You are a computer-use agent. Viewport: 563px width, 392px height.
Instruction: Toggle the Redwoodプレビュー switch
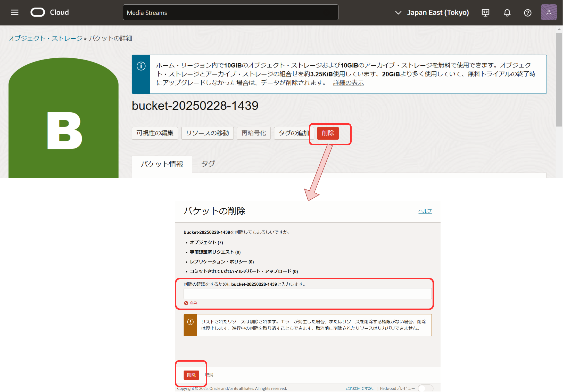pos(425,388)
